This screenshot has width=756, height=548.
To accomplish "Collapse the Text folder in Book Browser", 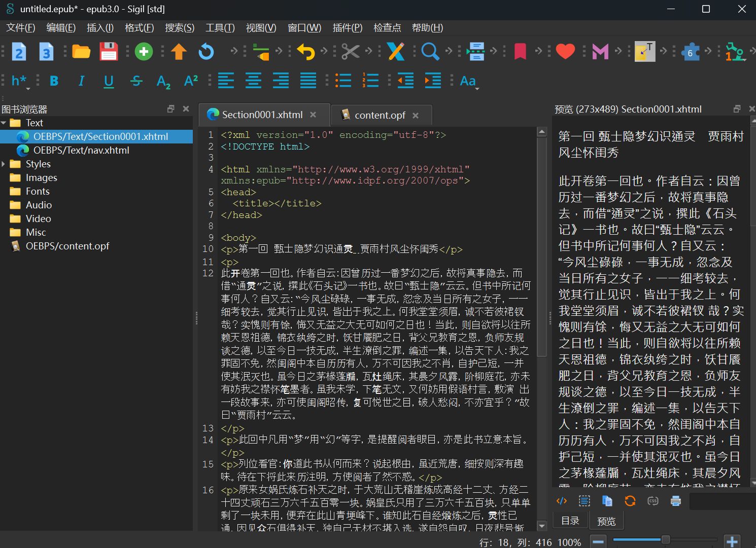I will pyautogui.click(x=4, y=123).
